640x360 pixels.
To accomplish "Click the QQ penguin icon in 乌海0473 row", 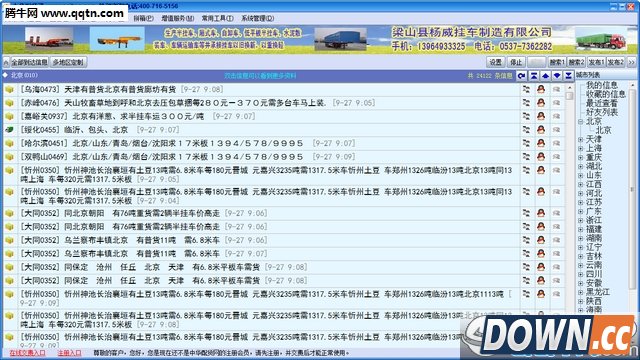I will tap(541, 89).
